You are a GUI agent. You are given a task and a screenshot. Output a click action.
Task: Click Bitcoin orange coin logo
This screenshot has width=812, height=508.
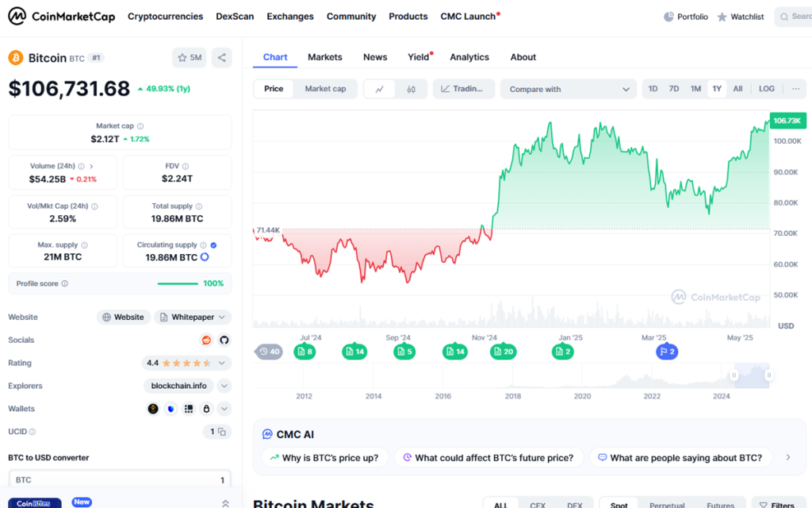click(16, 57)
